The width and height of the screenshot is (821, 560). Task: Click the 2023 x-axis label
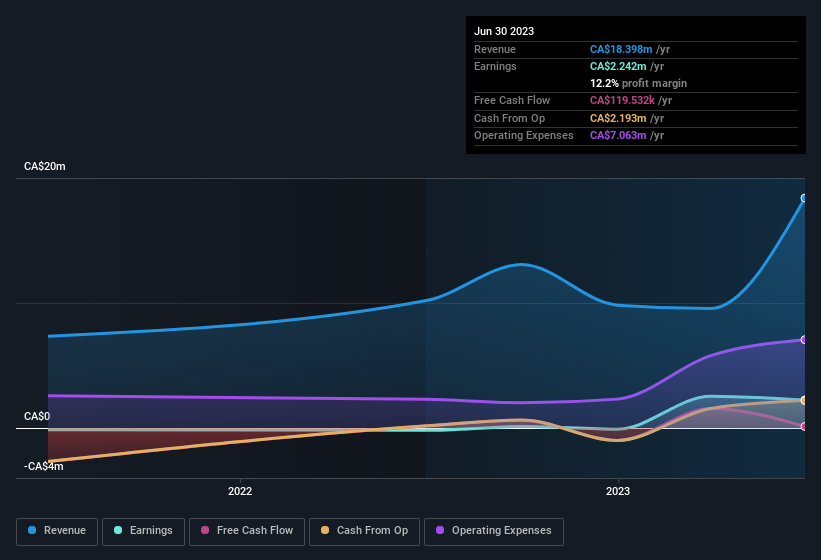[618, 491]
